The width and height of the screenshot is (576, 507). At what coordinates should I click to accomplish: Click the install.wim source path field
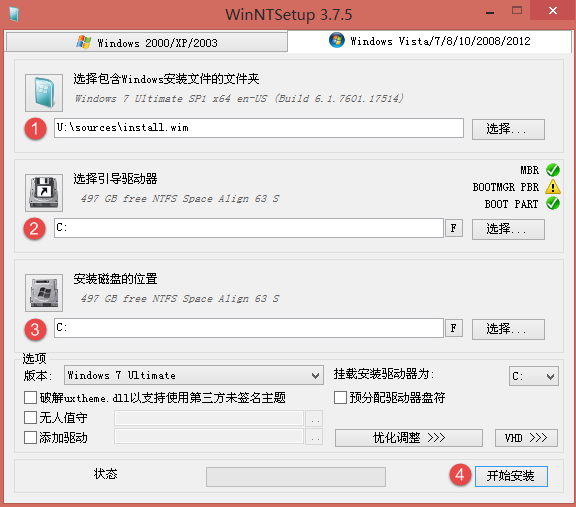pyautogui.click(x=259, y=128)
